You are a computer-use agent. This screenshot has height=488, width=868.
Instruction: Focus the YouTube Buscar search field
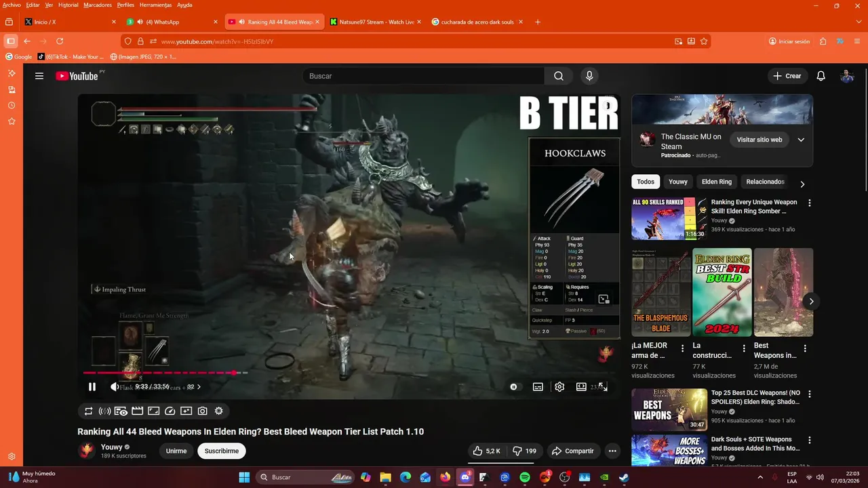(423, 76)
